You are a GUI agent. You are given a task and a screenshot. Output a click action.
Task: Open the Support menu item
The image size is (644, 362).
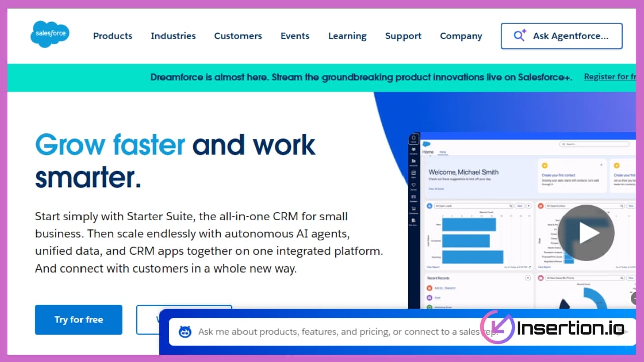coord(403,36)
